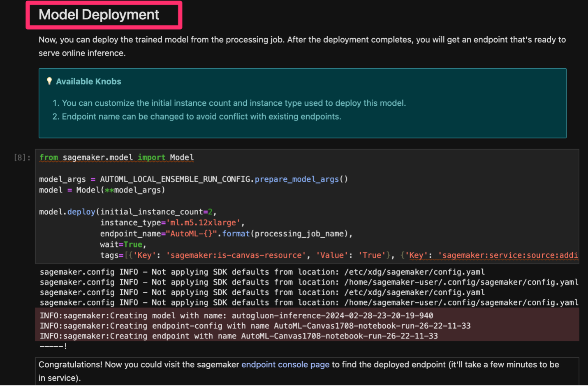
Task: Select the Available Knobs title text
Action: coord(89,81)
